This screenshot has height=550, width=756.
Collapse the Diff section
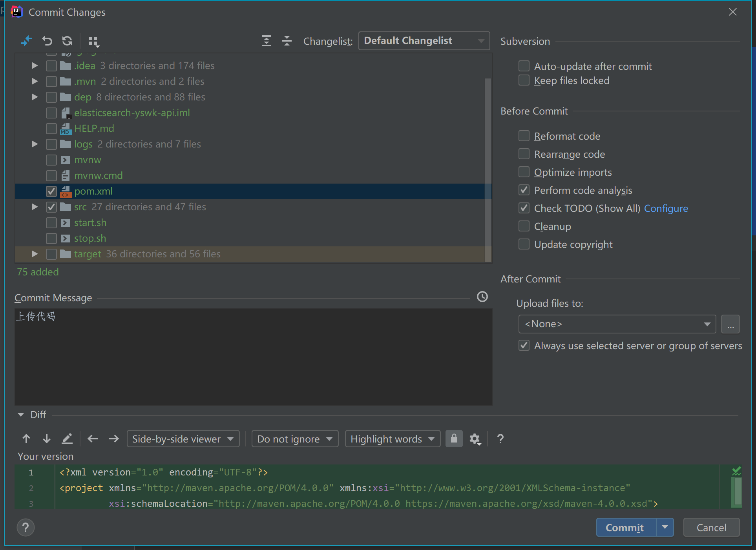coord(21,415)
